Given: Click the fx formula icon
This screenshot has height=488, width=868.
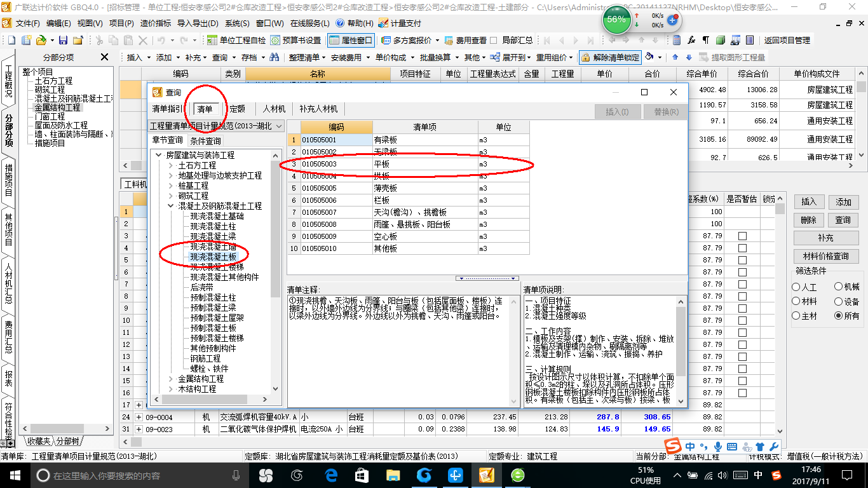Looking at the screenshot, I should pyautogui.click(x=691, y=40).
